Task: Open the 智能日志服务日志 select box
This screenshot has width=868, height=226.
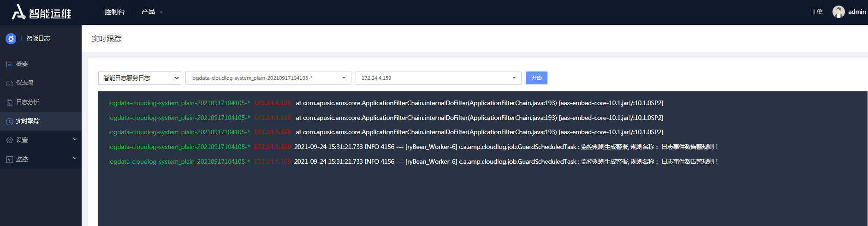Action: [x=140, y=78]
